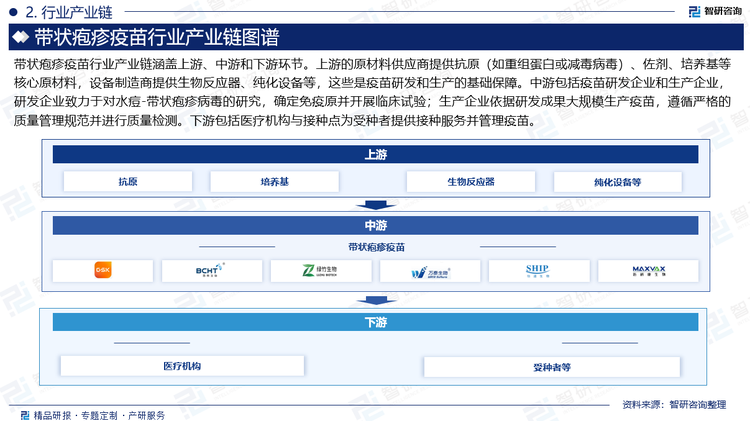Click the description paragraph starting 带状疱疹疫苗行业产业链涵盖

373,92
